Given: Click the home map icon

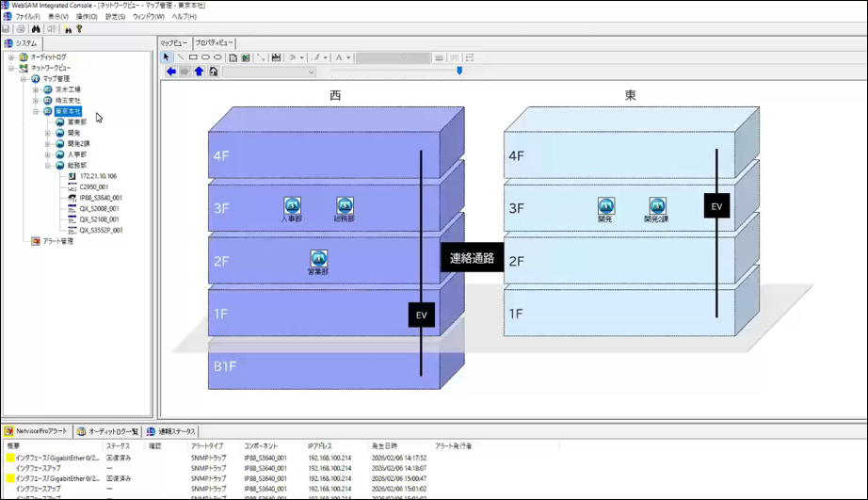Looking at the screenshot, I should point(214,72).
